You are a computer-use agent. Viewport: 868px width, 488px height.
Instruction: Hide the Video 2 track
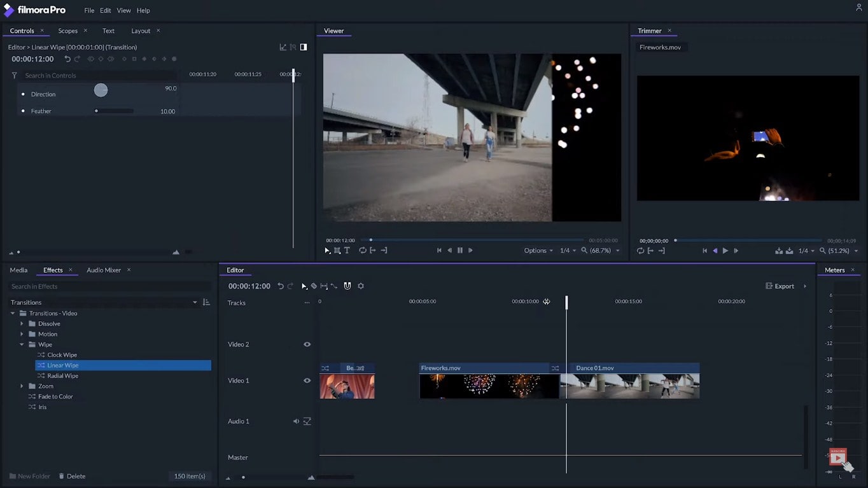click(x=307, y=344)
